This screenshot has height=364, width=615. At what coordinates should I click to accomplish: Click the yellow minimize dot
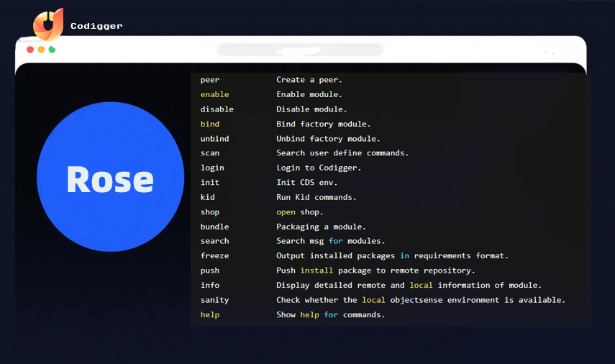[x=41, y=50]
